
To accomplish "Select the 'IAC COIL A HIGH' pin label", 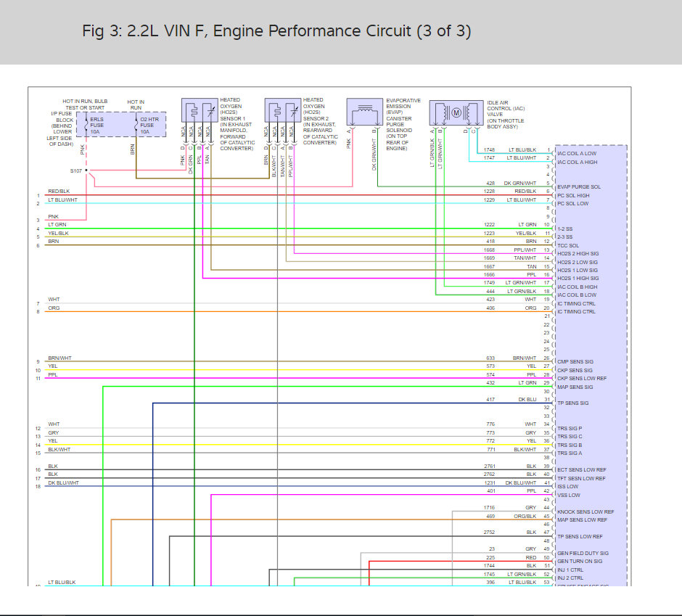I will click(578, 163).
